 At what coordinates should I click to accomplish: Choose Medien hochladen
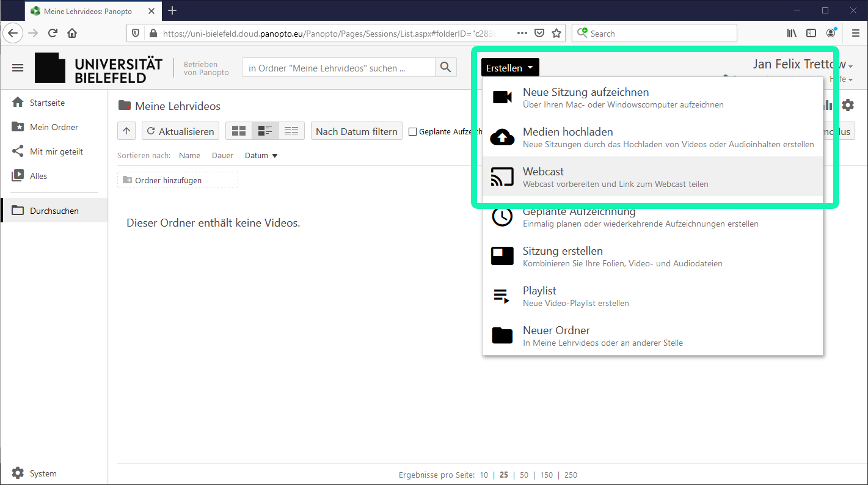coord(652,137)
